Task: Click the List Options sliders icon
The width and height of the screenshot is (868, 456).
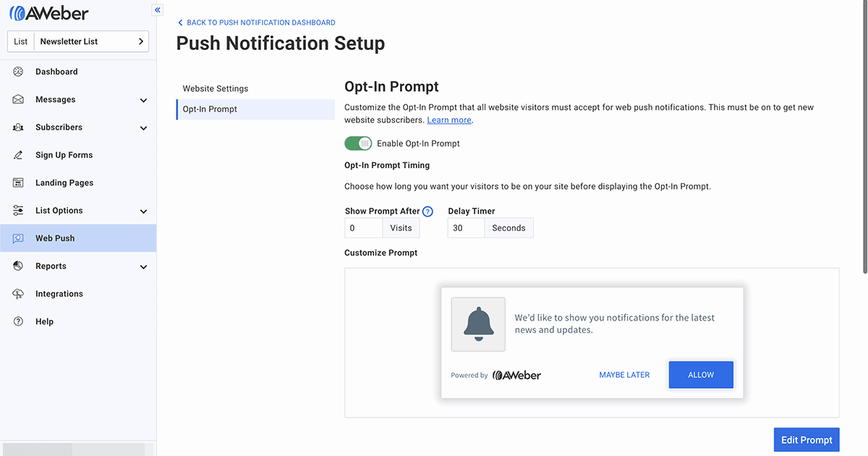Action: coord(18,211)
